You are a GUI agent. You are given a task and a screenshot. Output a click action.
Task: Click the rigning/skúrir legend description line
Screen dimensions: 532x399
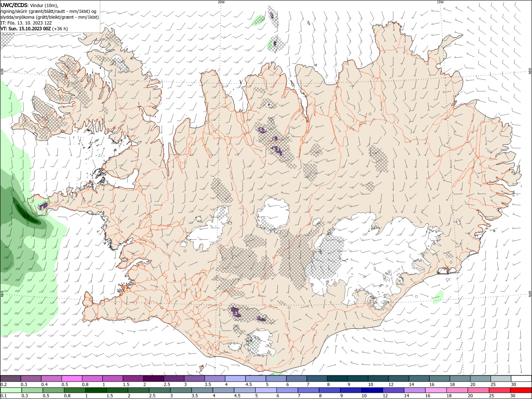(49, 11)
